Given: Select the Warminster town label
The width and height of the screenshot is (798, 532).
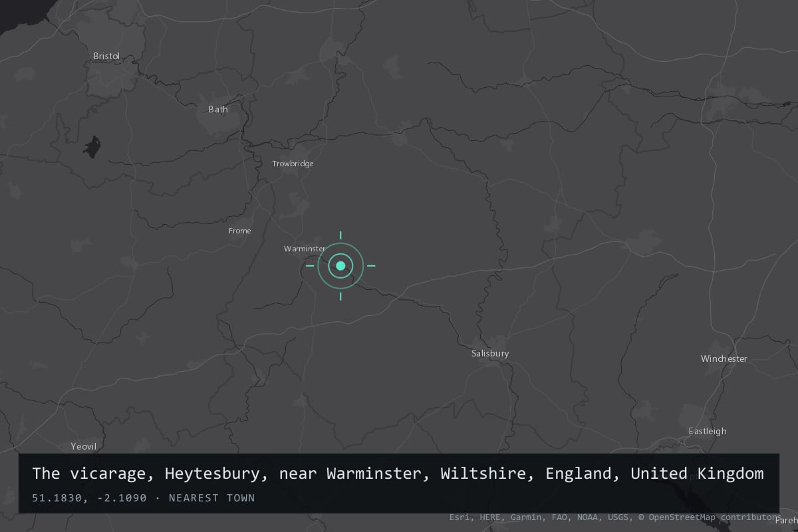Looking at the screenshot, I should click(x=305, y=249).
